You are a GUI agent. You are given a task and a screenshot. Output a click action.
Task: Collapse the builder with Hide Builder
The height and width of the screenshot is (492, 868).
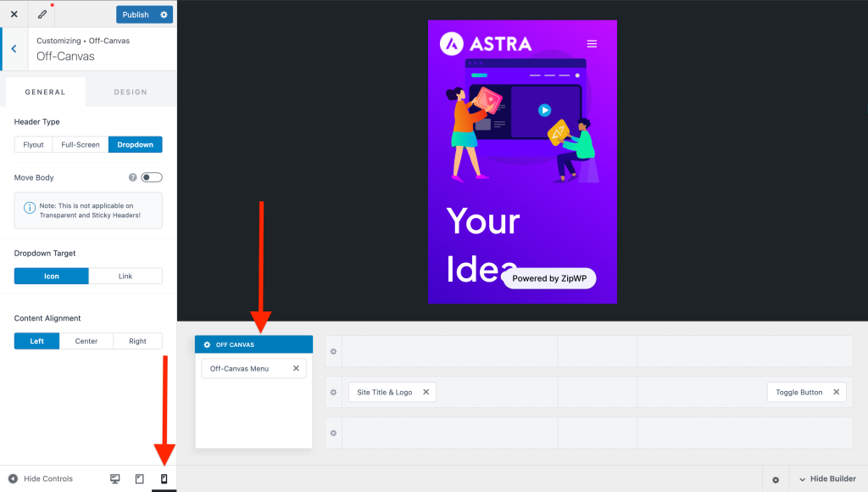pos(827,478)
